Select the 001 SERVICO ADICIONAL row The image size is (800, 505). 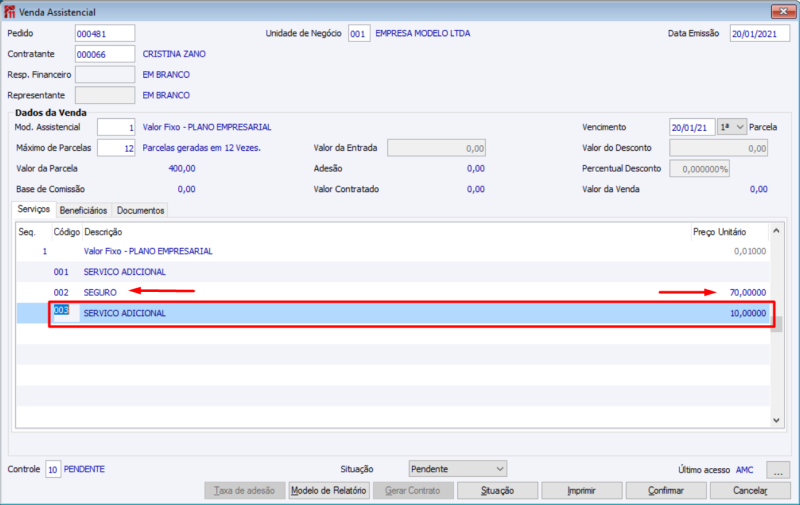click(x=393, y=272)
